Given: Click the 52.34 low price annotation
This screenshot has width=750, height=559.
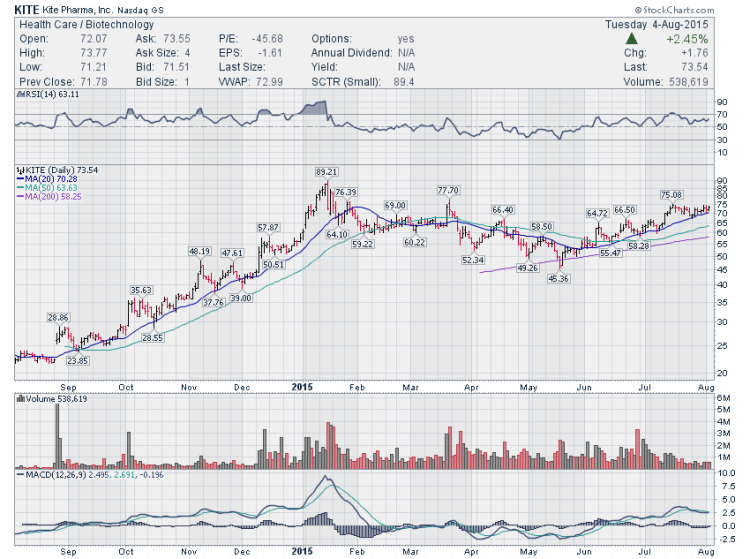Looking at the screenshot, I should coord(473,260).
